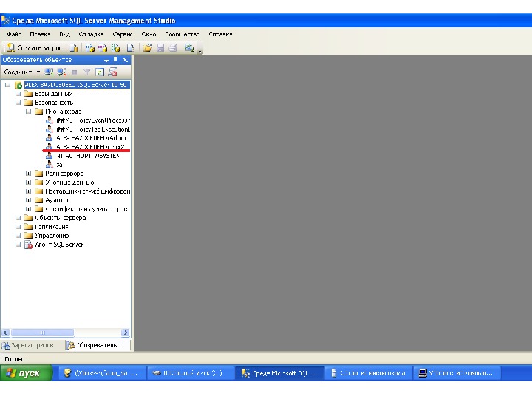Image resolution: width=532 pixels, height=399 pixels.
Task: Click the Analysis Services DMX query icon
Action: (103, 47)
